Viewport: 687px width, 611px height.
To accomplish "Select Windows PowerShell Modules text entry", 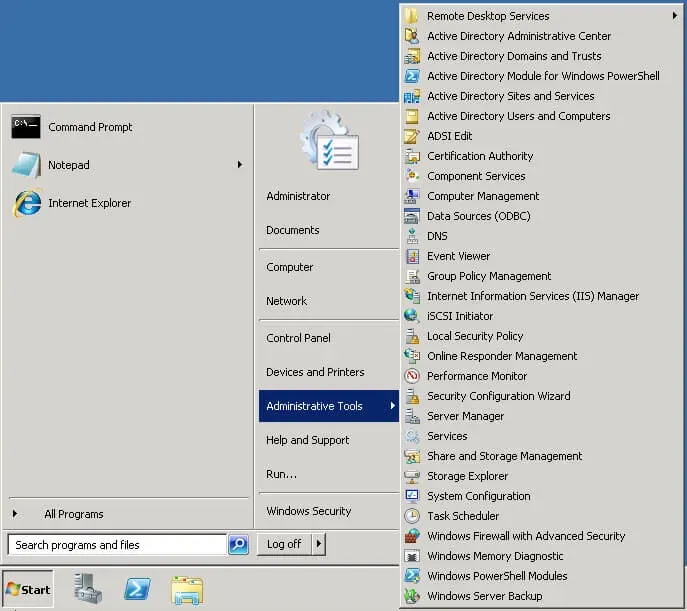I will [497, 576].
